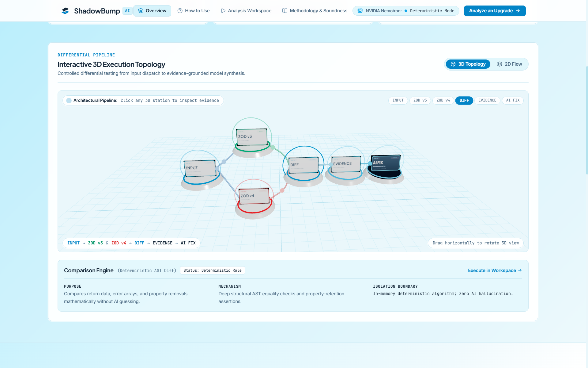Image resolution: width=588 pixels, height=368 pixels.
Task: Select the EVIDENCE station chip
Action: coord(487,100)
